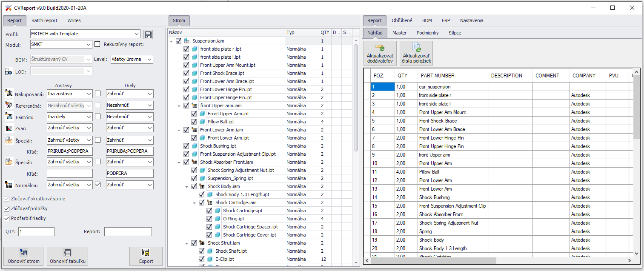Click the Nakupovaná purchased-items icon
Screen dimensions: 644x271
(8, 94)
